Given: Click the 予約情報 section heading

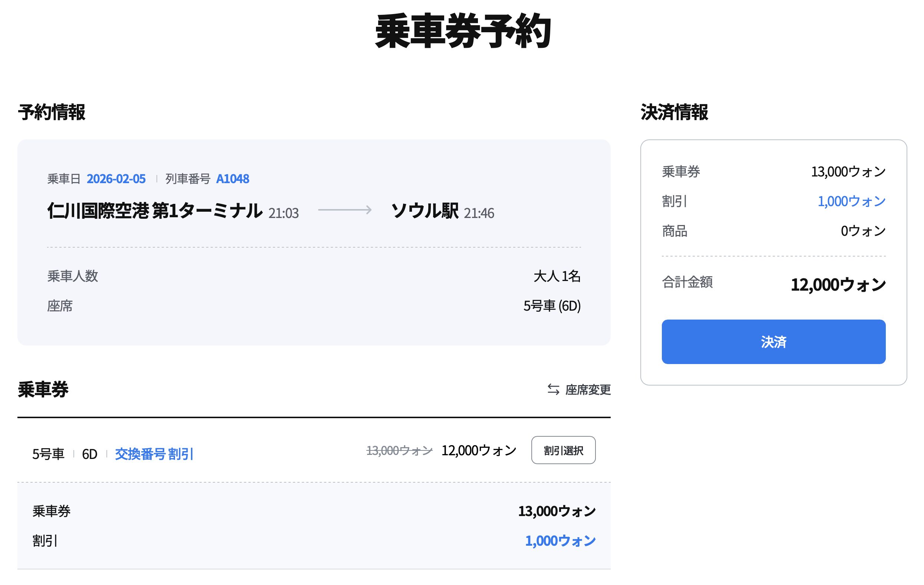Looking at the screenshot, I should tap(52, 112).
